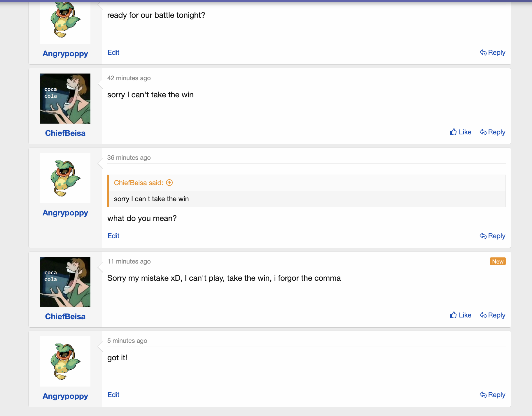532x416 pixels.
Task: Reply to ChiefBeisa's 42 minutes ago post
Action: click(x=492, y=132)
